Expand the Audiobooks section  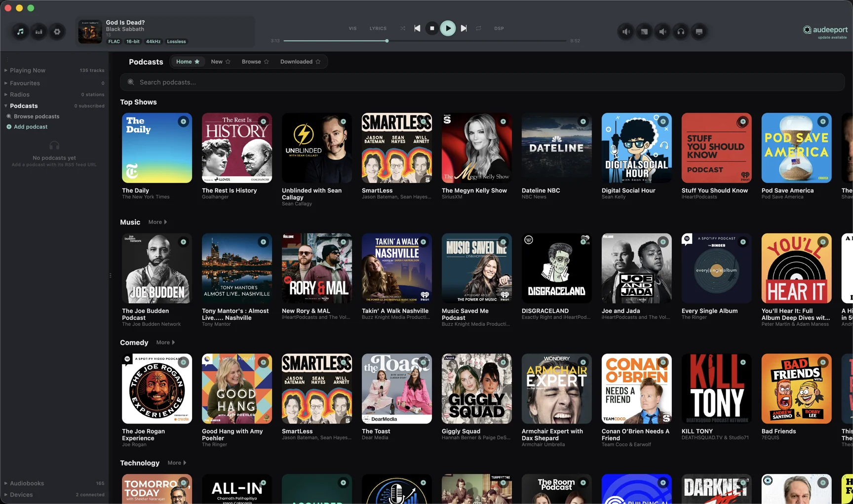pos(6,483)
